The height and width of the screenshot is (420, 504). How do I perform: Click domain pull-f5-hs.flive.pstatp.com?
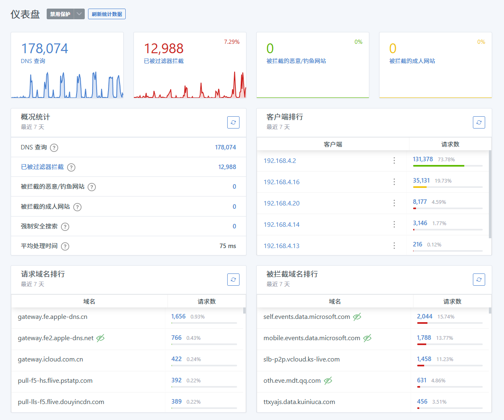[55, 381]
